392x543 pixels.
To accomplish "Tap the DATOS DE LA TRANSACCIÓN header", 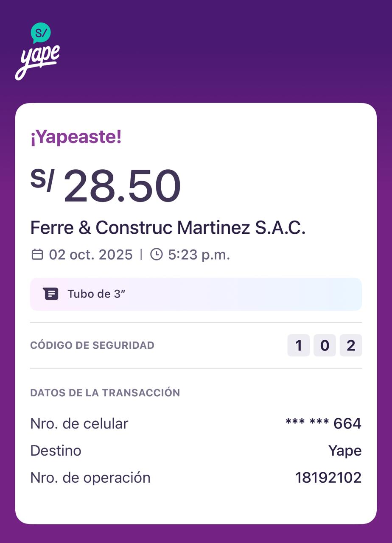I will pos(105,393).
